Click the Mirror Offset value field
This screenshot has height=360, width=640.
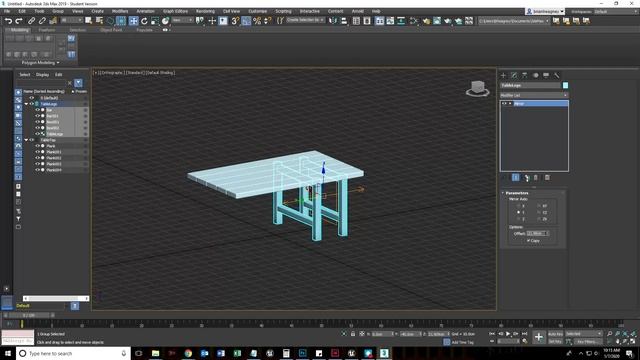(x=536, y=233)
